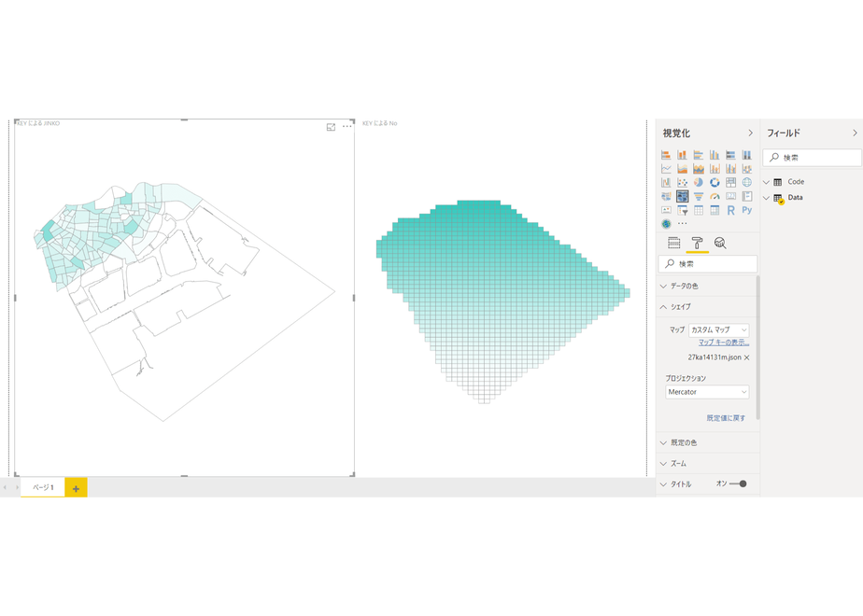The width and height of the screenshot is (863, 616).
Task: Click 既定値に戻す to reset defaults
Action: (x=726, y=418)
